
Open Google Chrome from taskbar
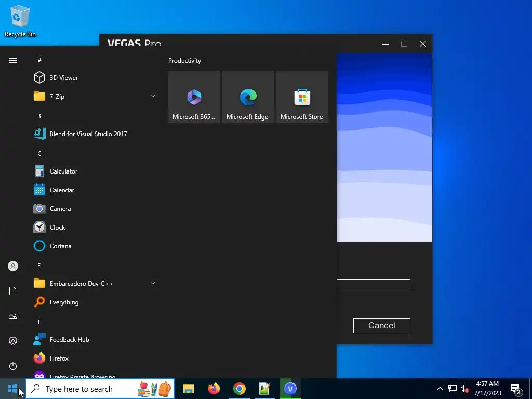239,389
